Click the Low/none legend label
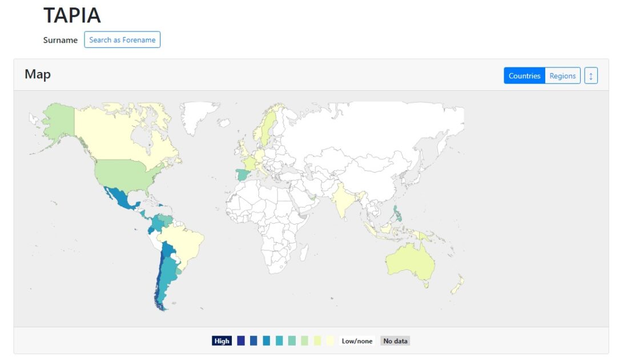 [x=356, y=340]
